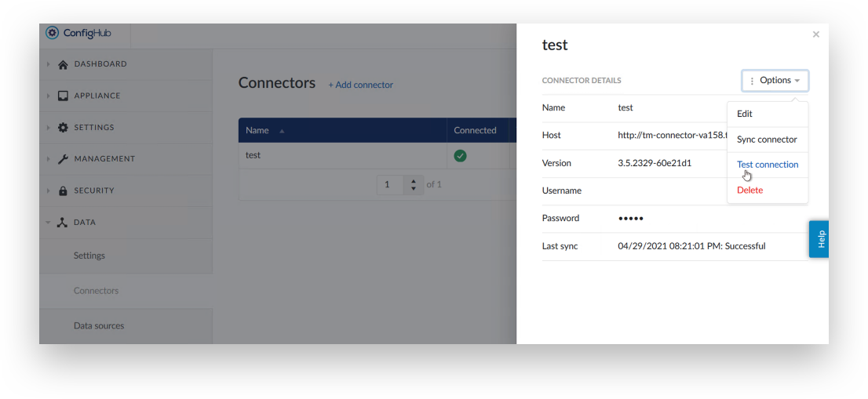The width and height of the screenshot is (868, 399).
Task: Select Test connection from Options menu
Action: (768, 165)
